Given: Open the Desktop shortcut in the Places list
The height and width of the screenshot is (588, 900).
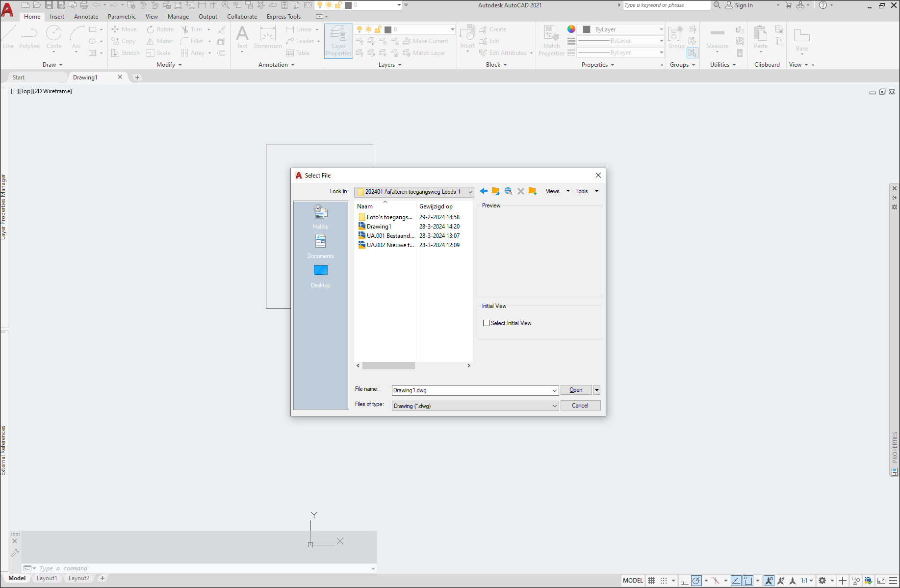Looking at the screenshot, I should (x=321, y=276).
